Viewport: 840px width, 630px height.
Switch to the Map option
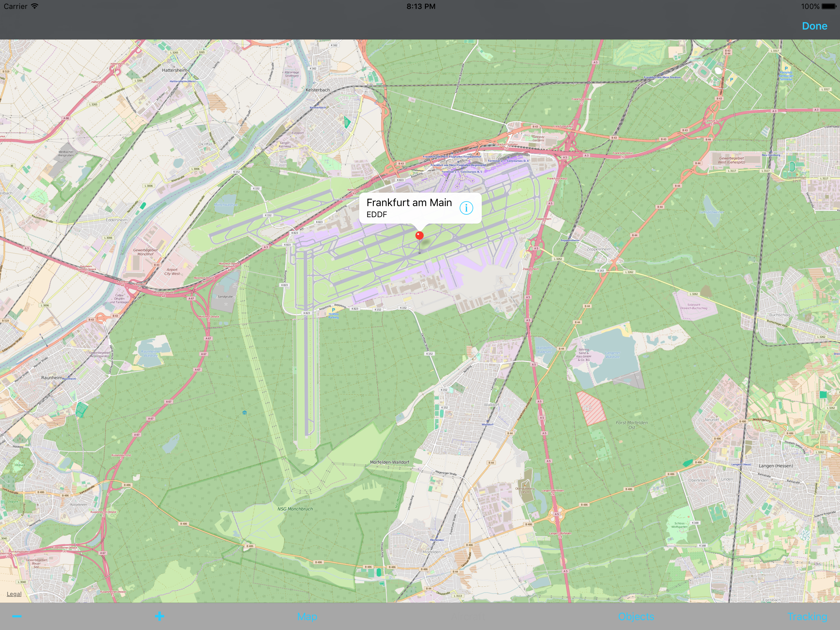[307, 616]
